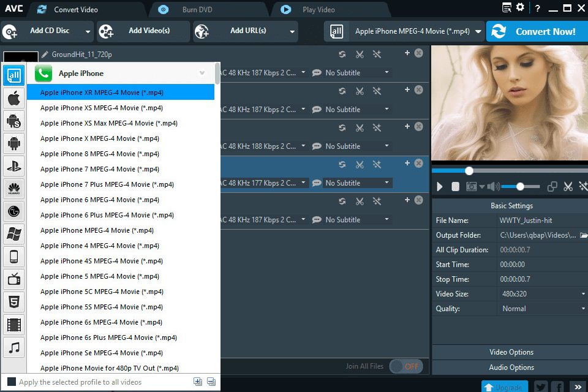The height and width of the screenshot is (392, 588).
Task: Click the scissors clip icon in the first video row
Action: (x=360, y=55)
